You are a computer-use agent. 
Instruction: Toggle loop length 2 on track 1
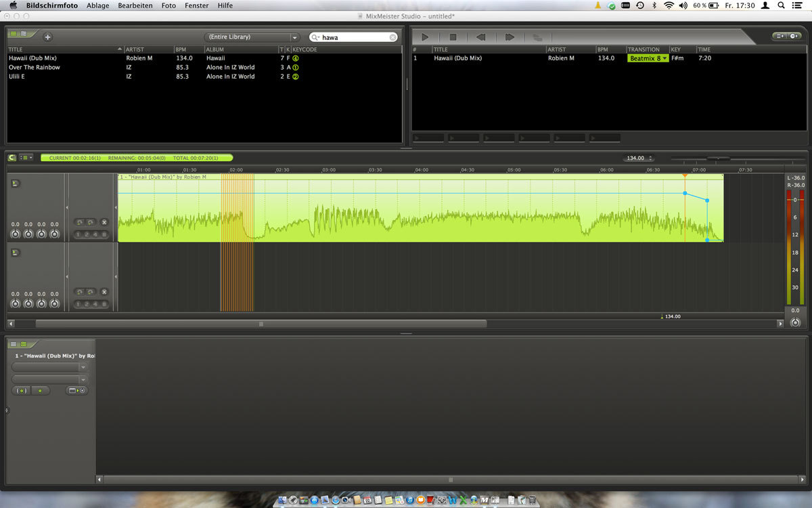click(87, 234)
